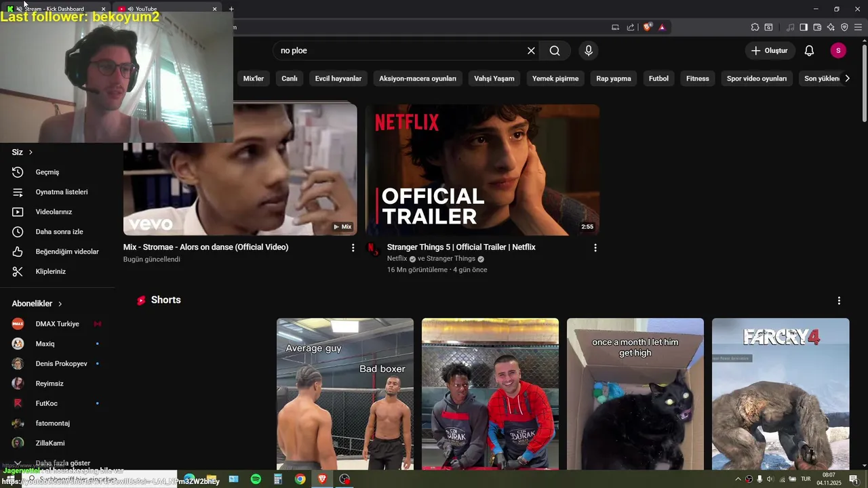Clear the YouTube search box text

[531, 51]
